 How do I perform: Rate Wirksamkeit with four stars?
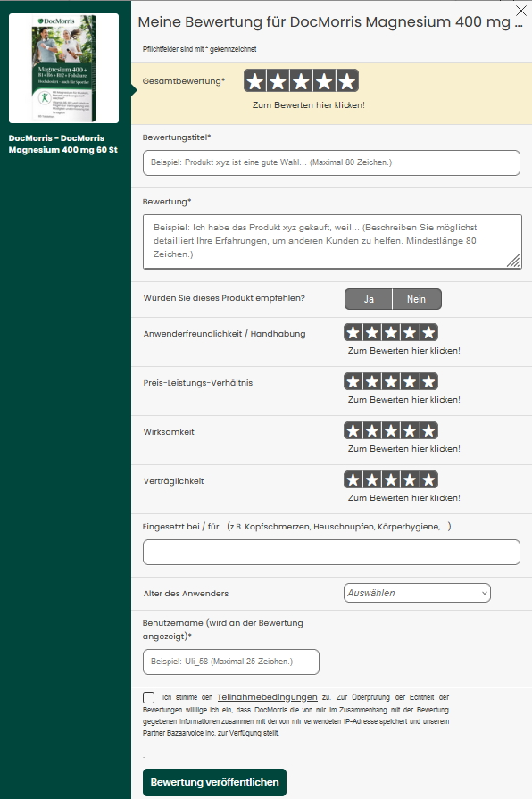click(x=410, y=430)
